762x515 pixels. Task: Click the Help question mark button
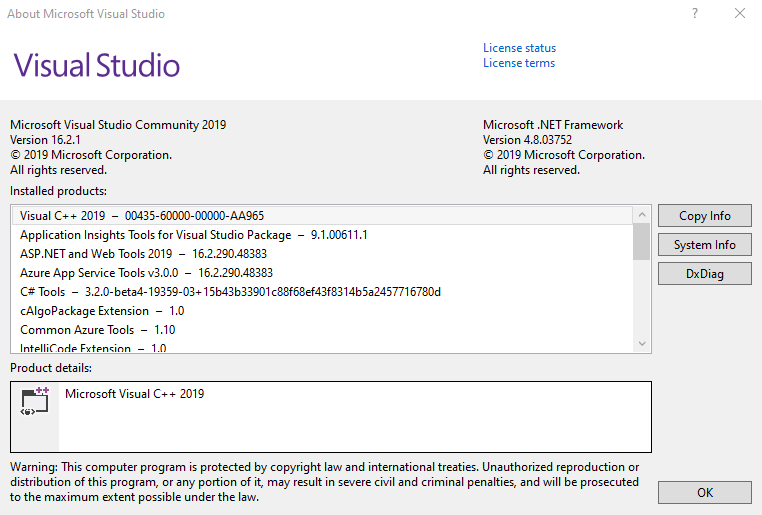click(x=695, y=14)
